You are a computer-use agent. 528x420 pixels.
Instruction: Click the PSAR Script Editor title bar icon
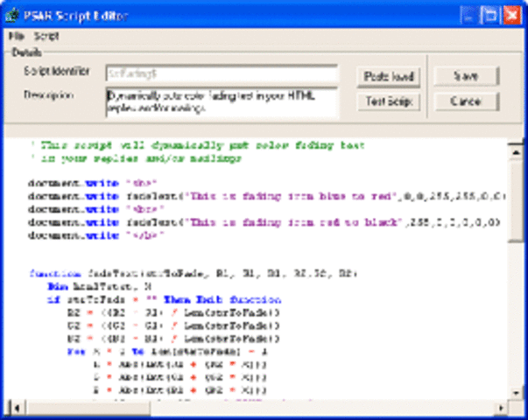click(x=12, y=16)
